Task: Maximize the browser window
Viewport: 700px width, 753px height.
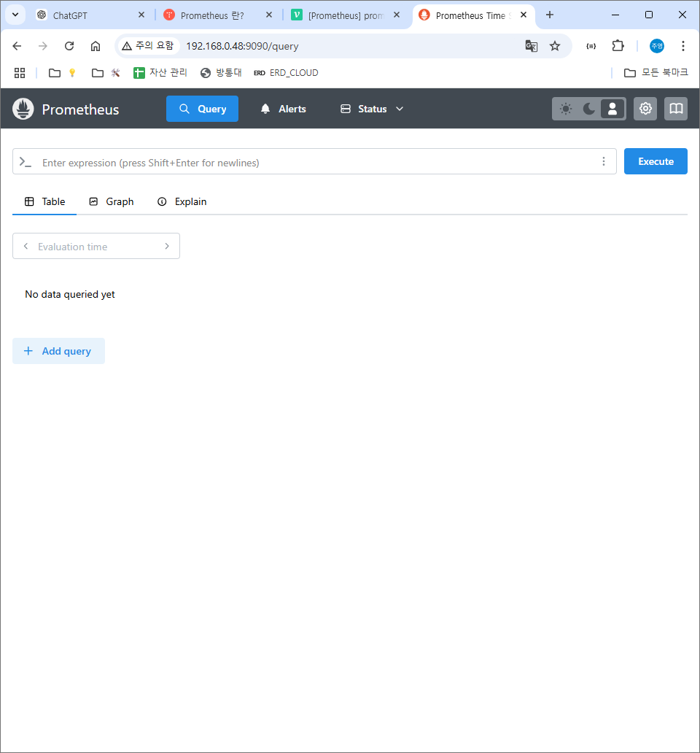Action: tap(649, 15)
